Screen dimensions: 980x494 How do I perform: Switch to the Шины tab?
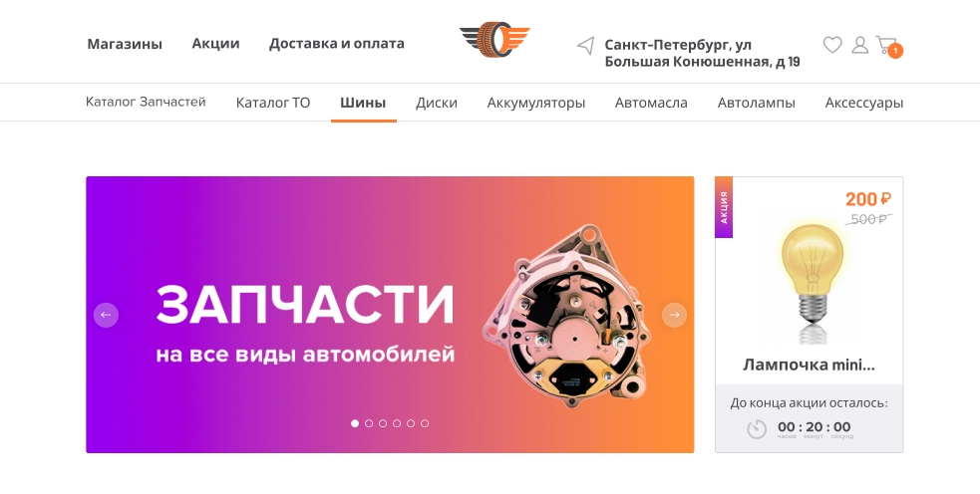pyautogui.click(x=363, y=103)
